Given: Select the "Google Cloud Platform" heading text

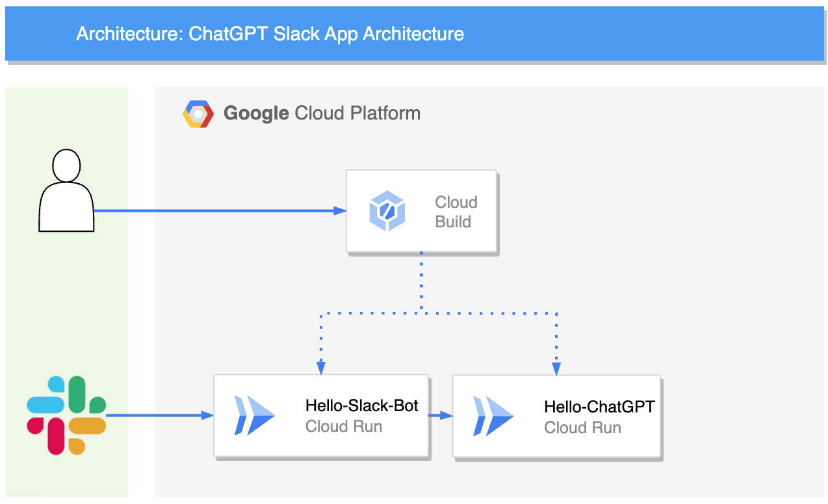Looking at the screenshot, I should coord(322,113).
